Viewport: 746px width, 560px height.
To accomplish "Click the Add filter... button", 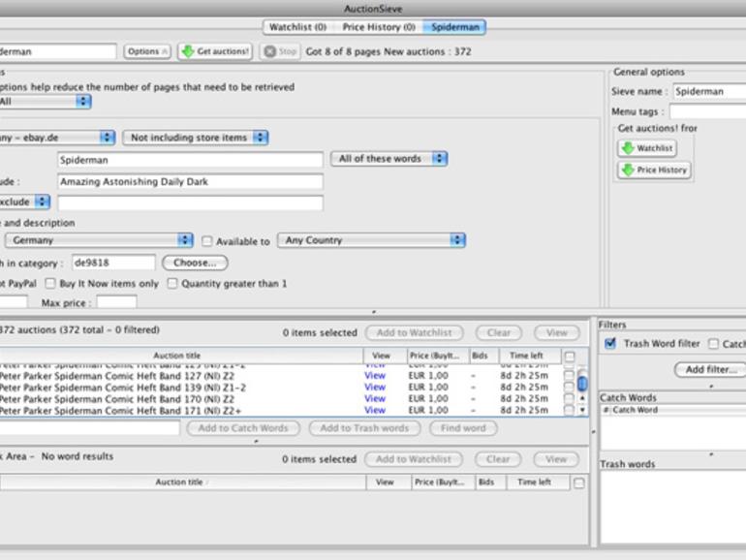I will pyautogui.click(x=710, y=369).
